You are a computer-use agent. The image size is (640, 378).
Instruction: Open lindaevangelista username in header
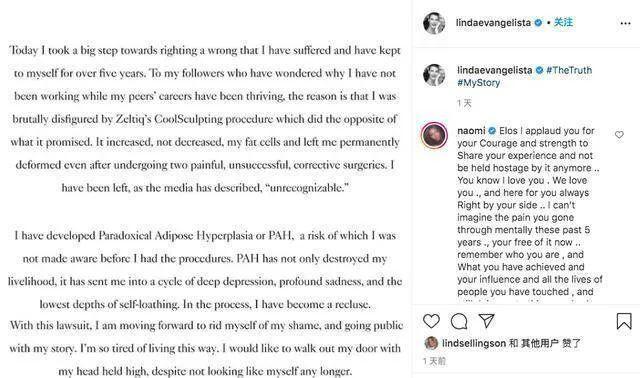pyautogui.click(x=493, y=23)
